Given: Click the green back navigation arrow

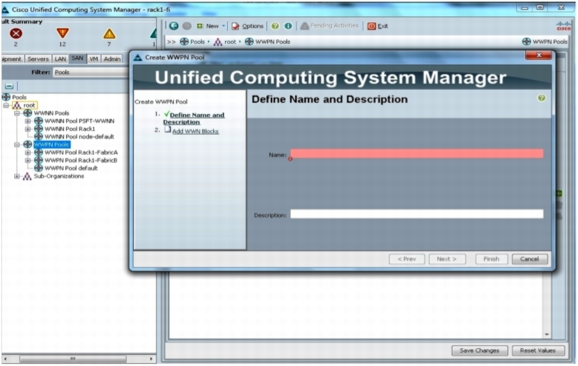Looking at the screenshot, I should [x=174, y=26].
